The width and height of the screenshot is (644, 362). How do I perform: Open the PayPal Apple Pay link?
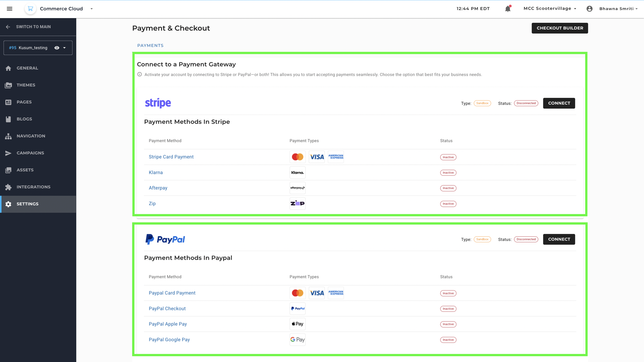[168, 324]
